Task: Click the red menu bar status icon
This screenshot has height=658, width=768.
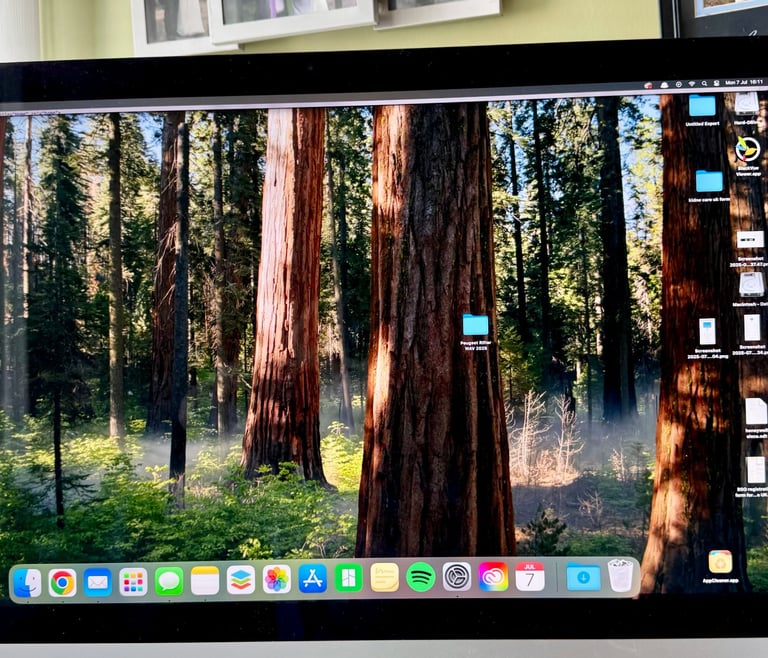Action: click(648, 85)
